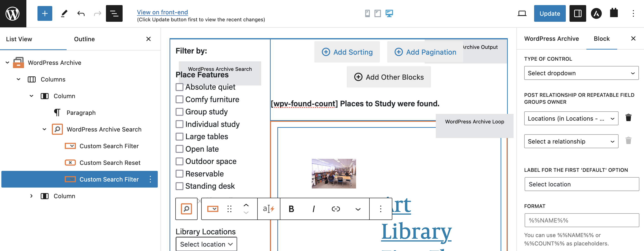Open Select location dropdown in the editor canvas
This screenshot has width=644, height=251.
206,244
